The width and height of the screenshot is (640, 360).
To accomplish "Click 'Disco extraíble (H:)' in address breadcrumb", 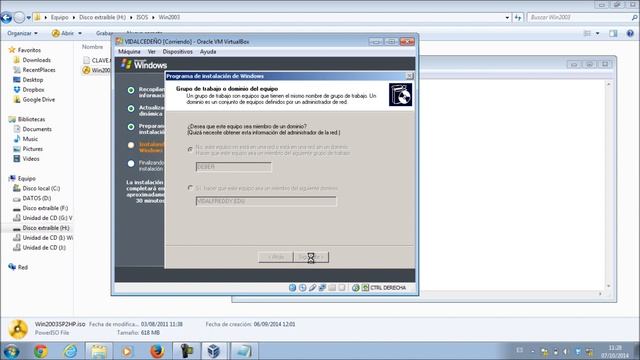I will [102, 18].
